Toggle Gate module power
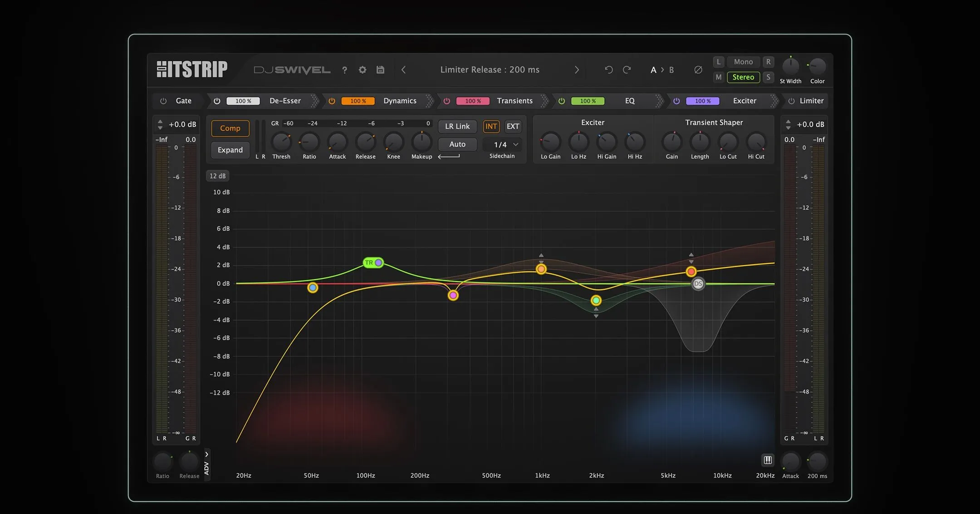980x514 pixels. [163, 101]
